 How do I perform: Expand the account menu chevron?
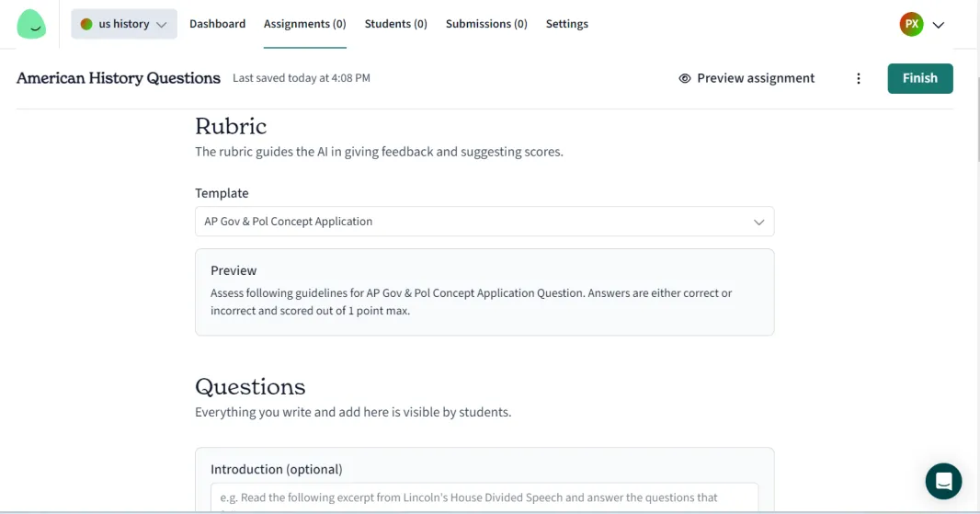(x=938, y=25)
